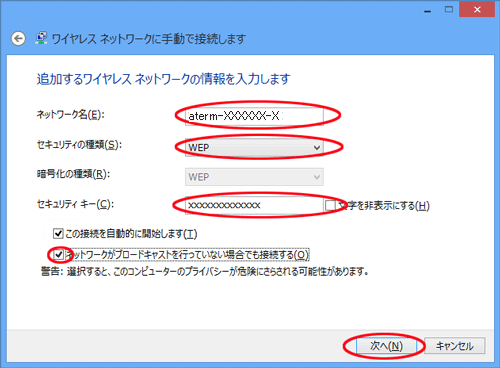Open the disabled 暗号化の種類 dropdown

(x=254, y=177)
